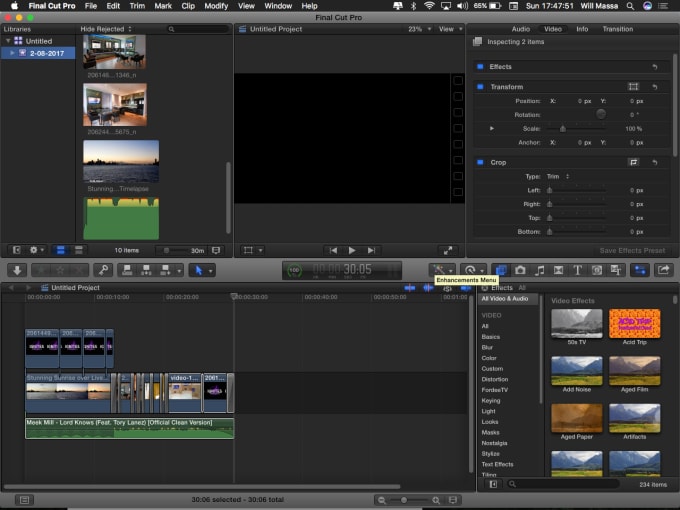
Task: Reset the Transform parameters
Action: click(655, 87)
